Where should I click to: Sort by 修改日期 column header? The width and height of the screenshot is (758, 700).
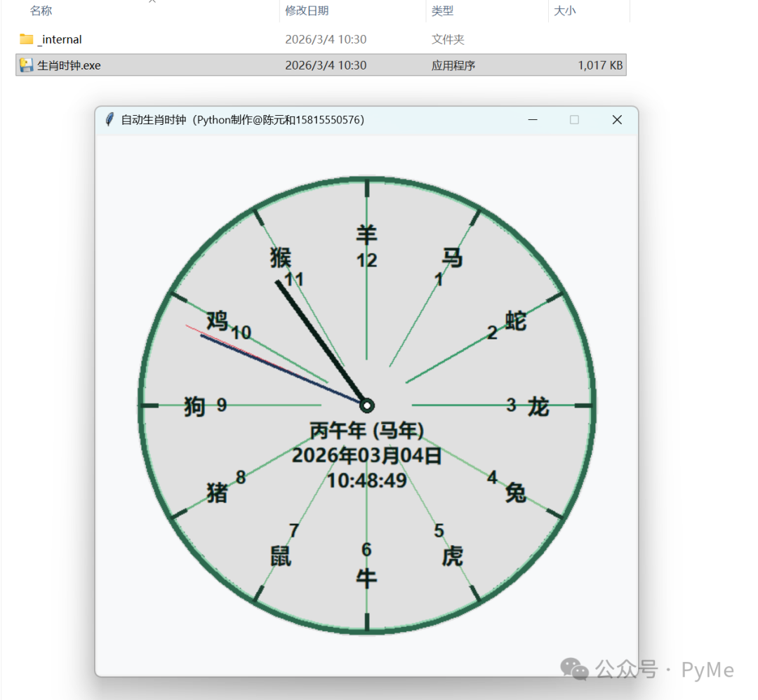coord(307,11)
